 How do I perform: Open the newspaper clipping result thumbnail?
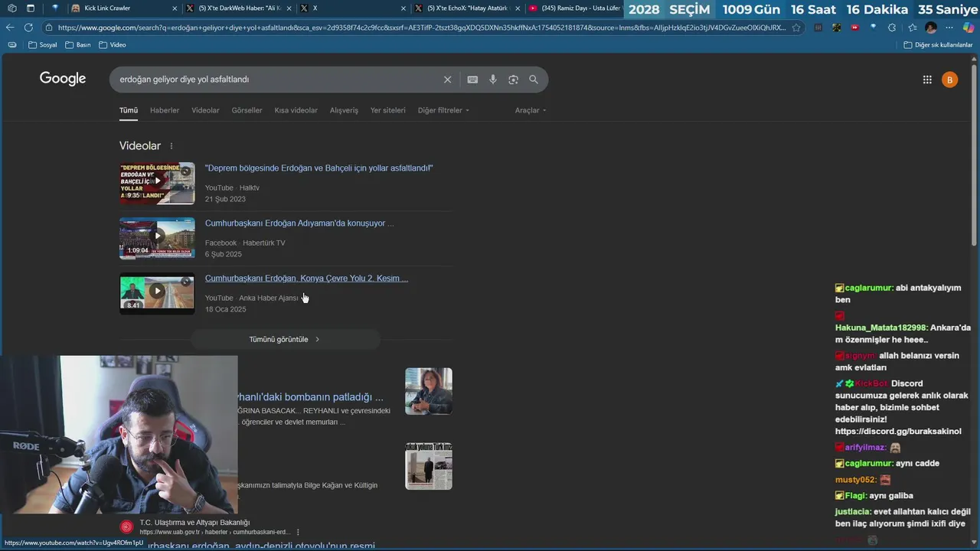(x=429, y=466)
